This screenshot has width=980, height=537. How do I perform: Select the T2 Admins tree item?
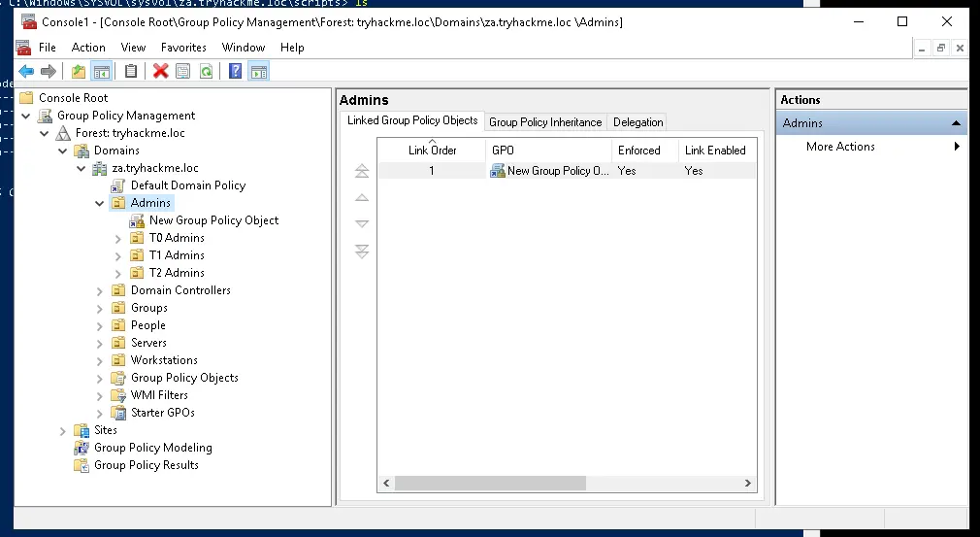(x=177, y=273)
